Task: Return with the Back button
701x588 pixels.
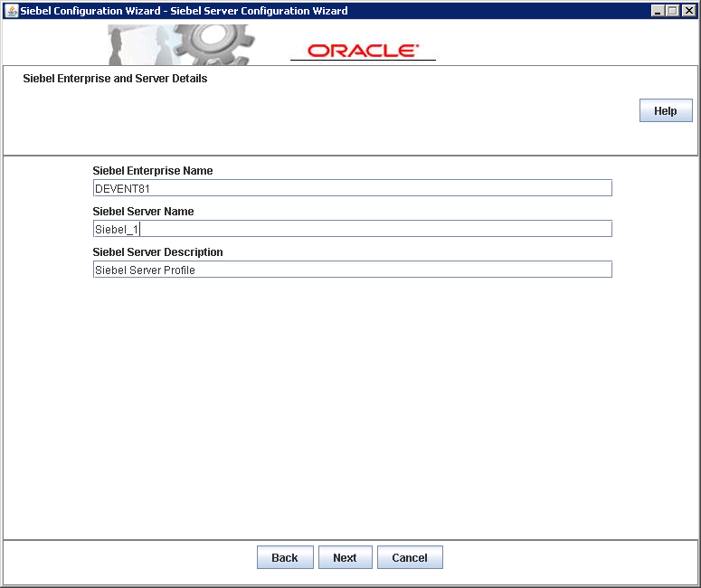Action: point(285,557)
